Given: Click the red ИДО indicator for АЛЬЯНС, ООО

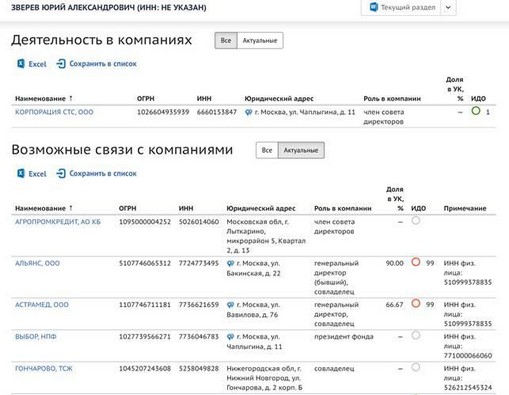Looking at the screenshot, I should 416,262.
